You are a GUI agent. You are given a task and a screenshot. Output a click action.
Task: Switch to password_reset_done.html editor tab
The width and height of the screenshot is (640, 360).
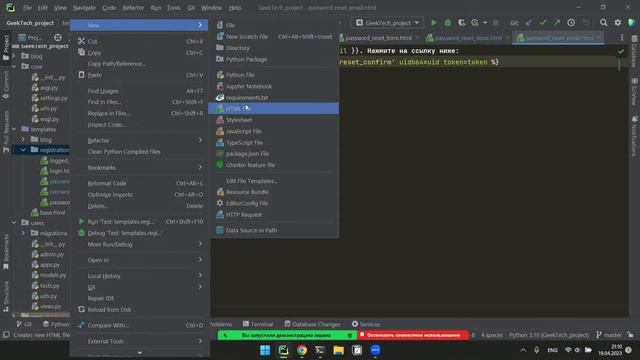click(x=468, y=38)
